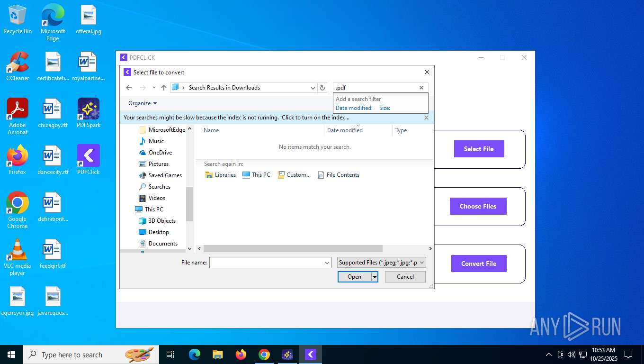Add Date modified search filter

pos(354,108)
